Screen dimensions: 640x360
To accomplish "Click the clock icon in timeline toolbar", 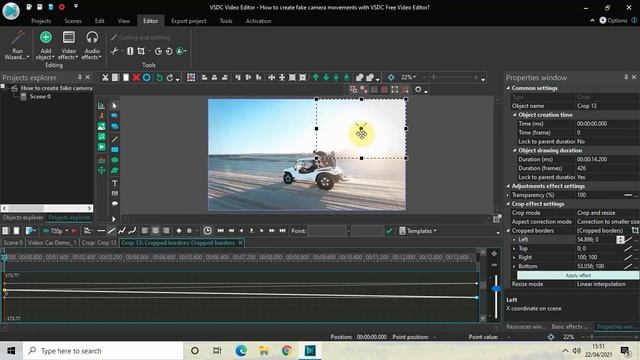I will (x=207, y=231).
